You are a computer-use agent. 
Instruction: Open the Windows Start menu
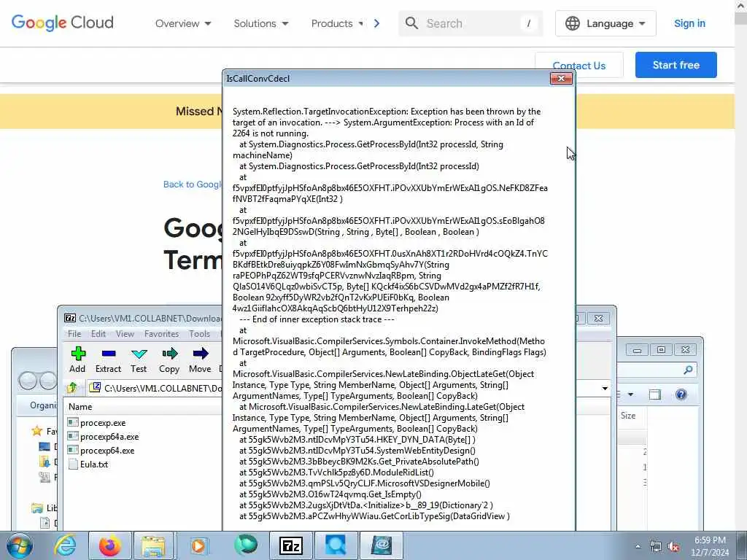[19, 545]
